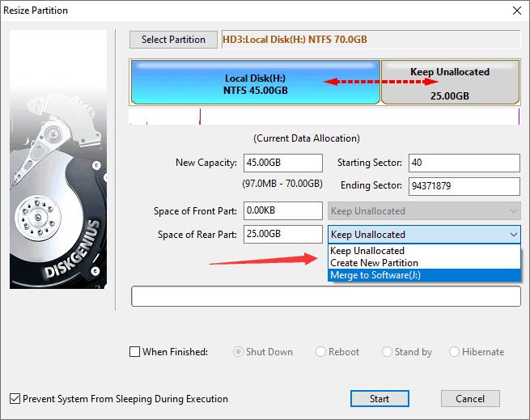Select the Reboot radio button

tap(321, 352)
